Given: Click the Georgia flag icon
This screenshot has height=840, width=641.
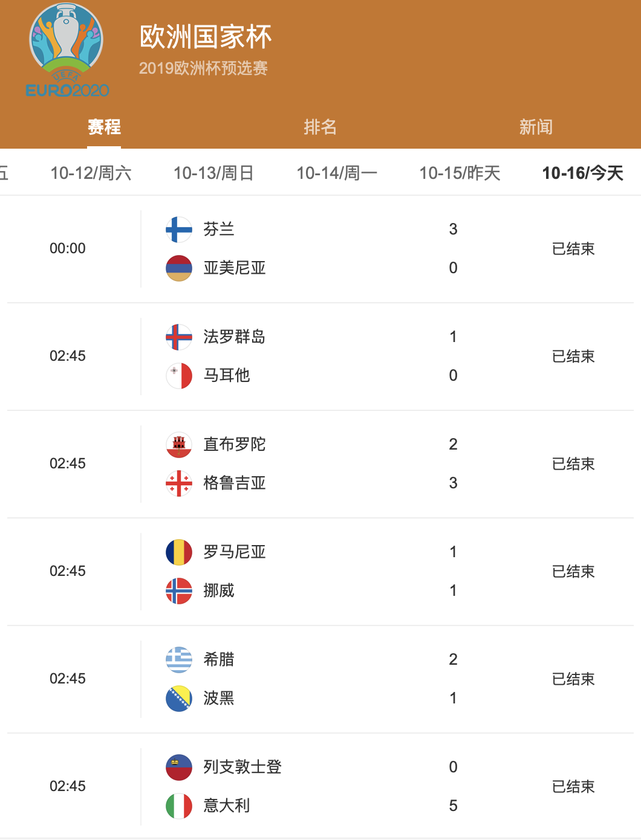Looking at the screenshot, I should click(x=178, y=483).
